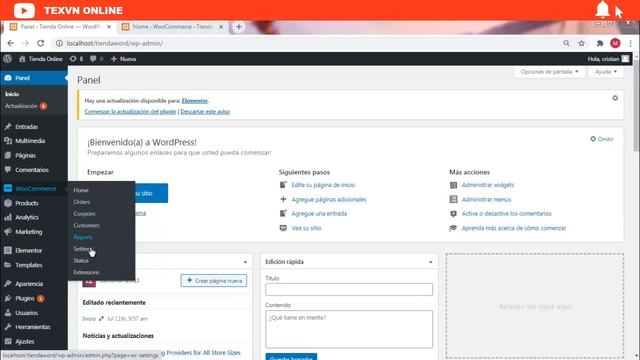
Task: Open Herramientas in sidebar
Action: tap(34, 327)
